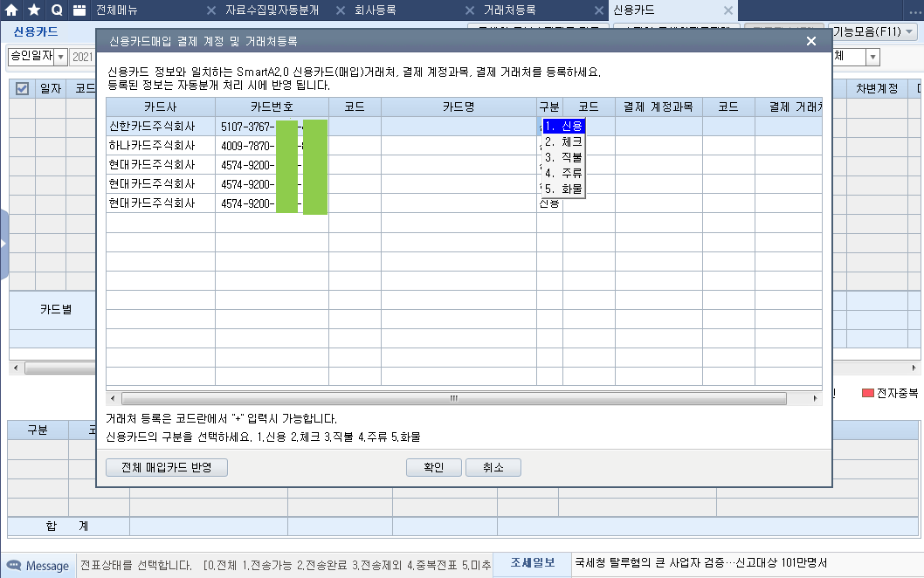Viewport: 924px width, 578px height.
Task: Open the 조세일보 news label
Action: coord(532,562)
